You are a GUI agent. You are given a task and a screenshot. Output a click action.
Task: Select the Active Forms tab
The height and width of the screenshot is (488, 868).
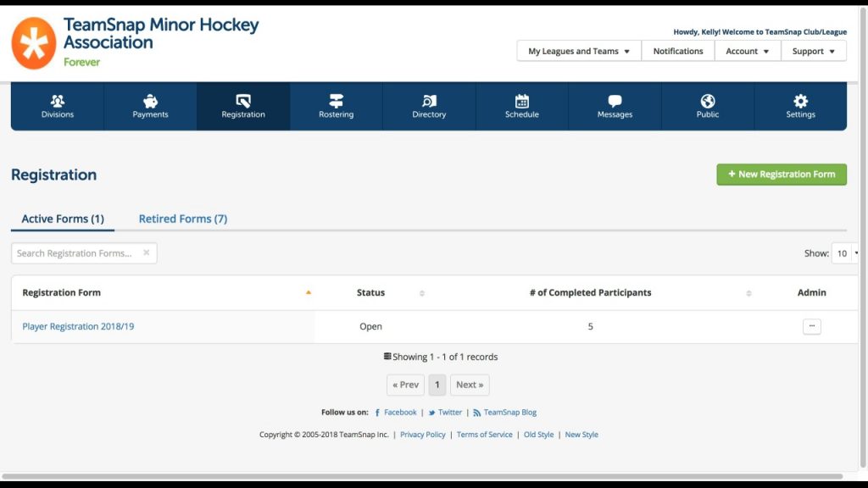pos(61,218)
